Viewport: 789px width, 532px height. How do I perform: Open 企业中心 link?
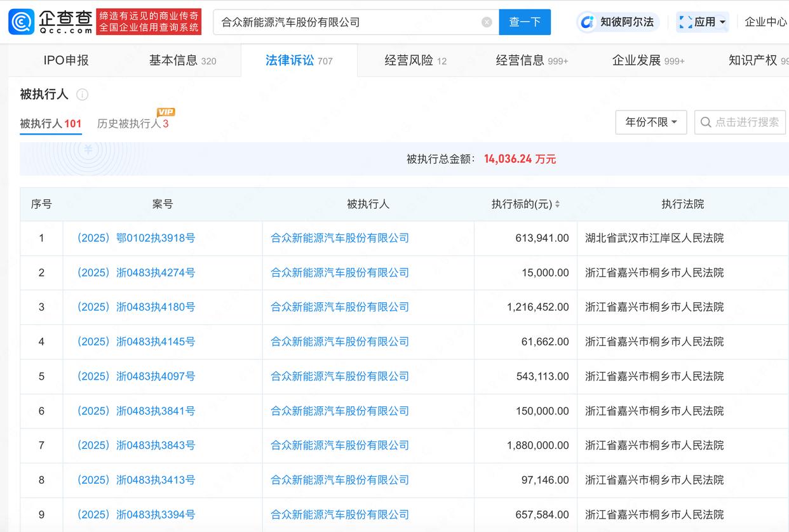765,22
